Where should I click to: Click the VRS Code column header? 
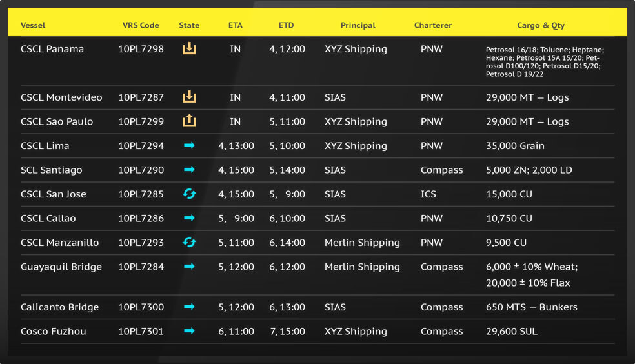point(141,25)
